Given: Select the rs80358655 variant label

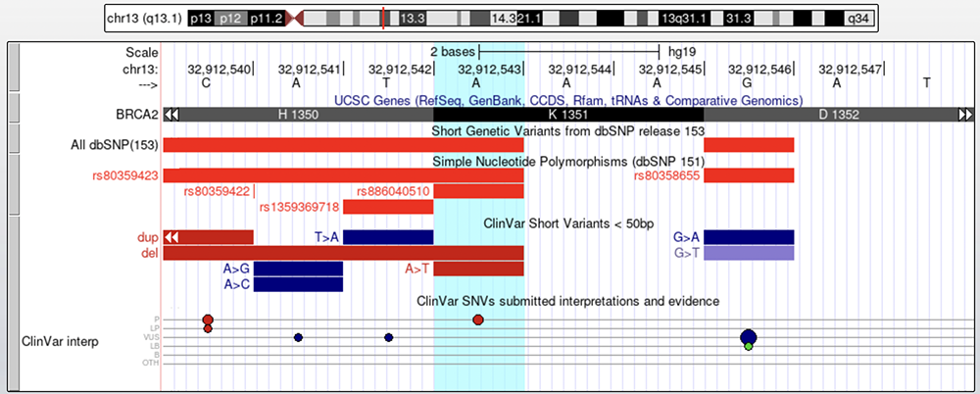Looking at the screenshot, I should (666, 175).
